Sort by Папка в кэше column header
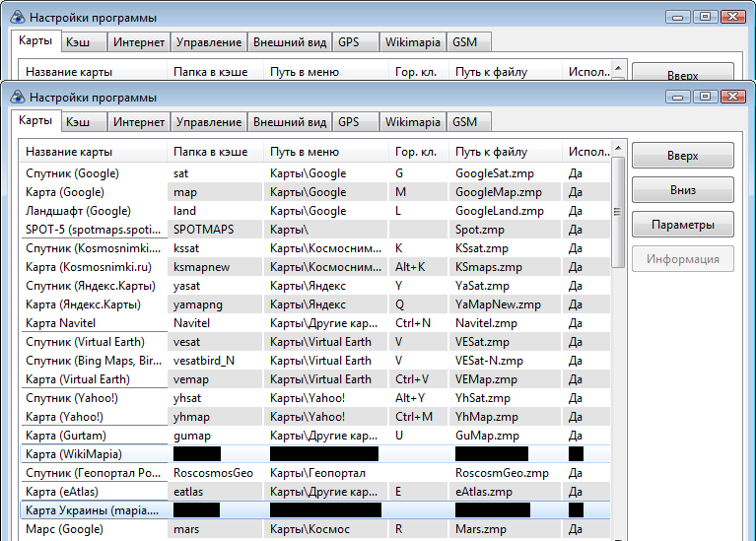756x541 pixels. (x=210, y=152)
